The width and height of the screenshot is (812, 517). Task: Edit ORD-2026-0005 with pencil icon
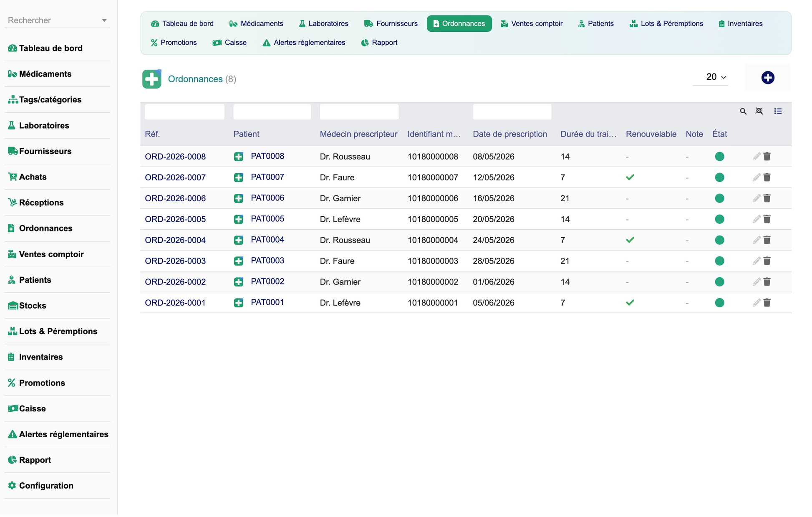point(756,219)
